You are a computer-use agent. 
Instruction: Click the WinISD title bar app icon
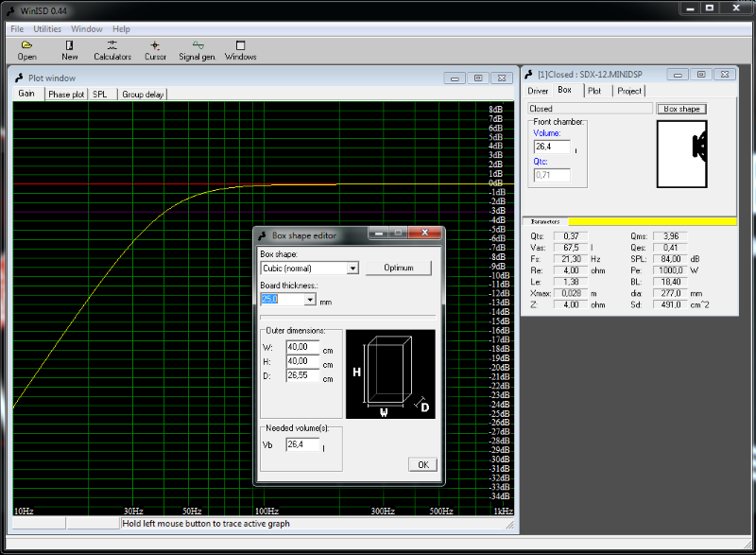pyautogui.click(x=10, y=10)
